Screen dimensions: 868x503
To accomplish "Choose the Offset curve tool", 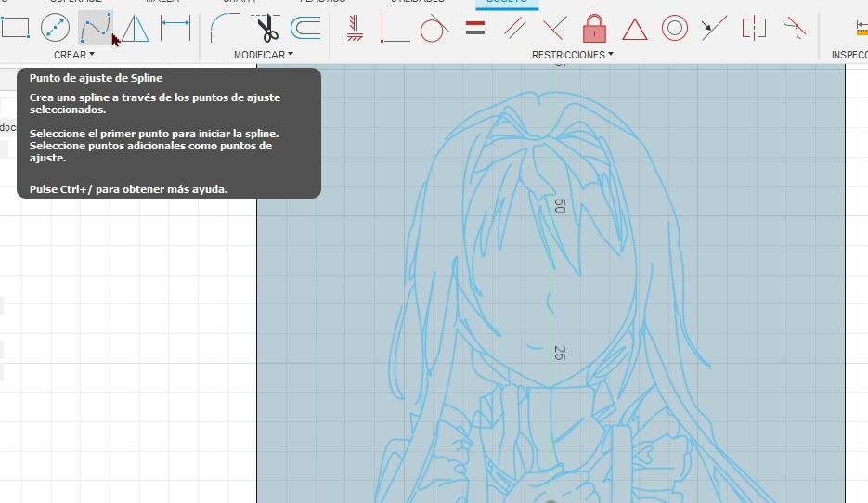I will tap(305, 28).
